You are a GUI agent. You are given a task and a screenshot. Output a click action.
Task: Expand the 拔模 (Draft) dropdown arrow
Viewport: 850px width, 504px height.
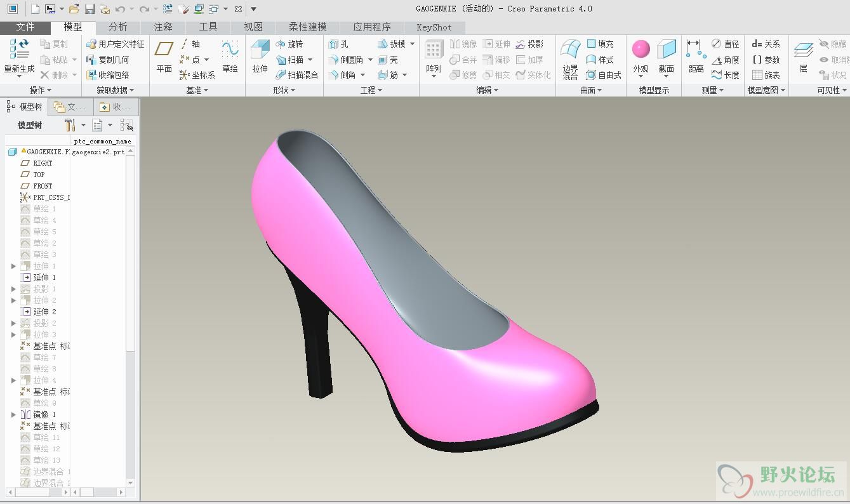pos(411,44)
